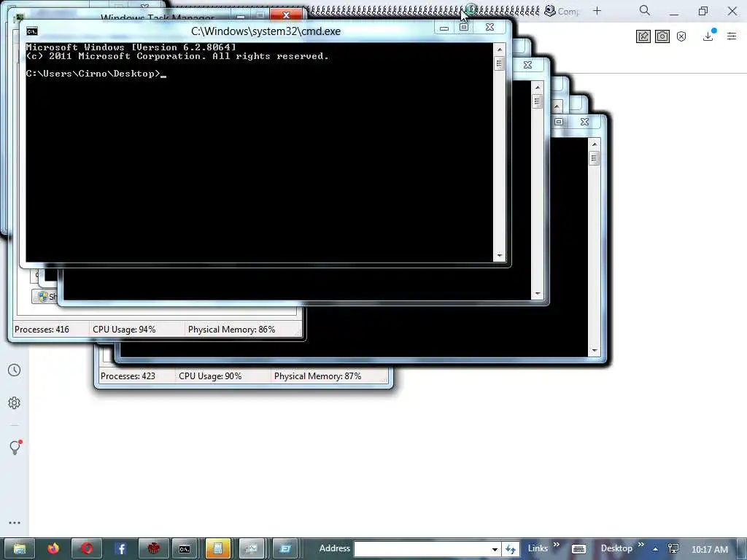
Task: Open the touch keyboard tray icon
Action: (578, 549)
